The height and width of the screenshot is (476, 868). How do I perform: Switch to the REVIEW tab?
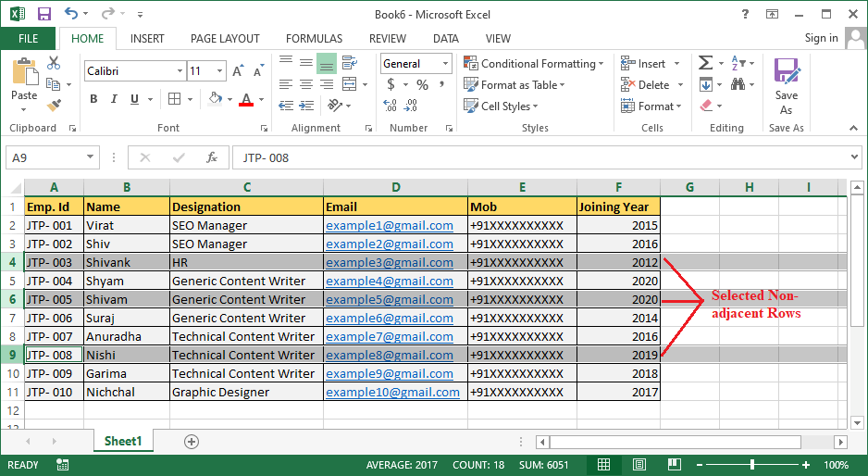pyautogui.click(x=388, y=38)
